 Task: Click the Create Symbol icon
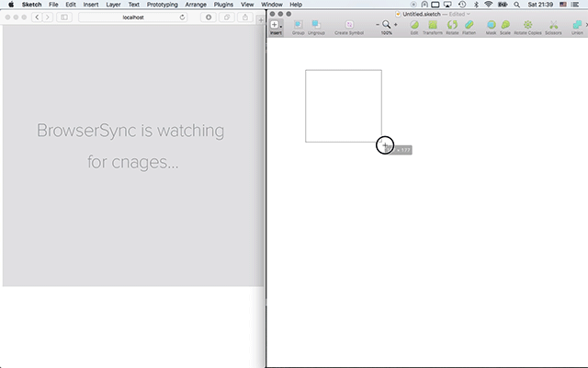349,25
